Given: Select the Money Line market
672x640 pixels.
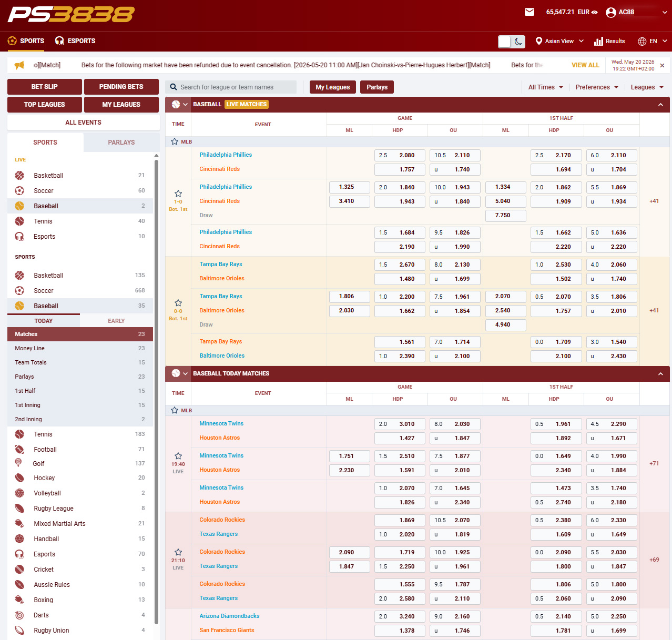Looking at the screenshot, I should pyautogui.click(x=80, y=348).
